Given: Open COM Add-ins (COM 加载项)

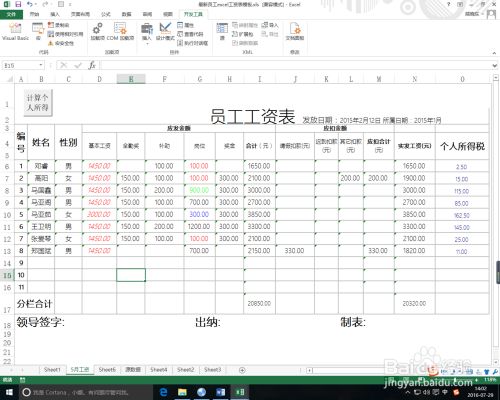Looking at the screenshot, I should pos(120,32).
